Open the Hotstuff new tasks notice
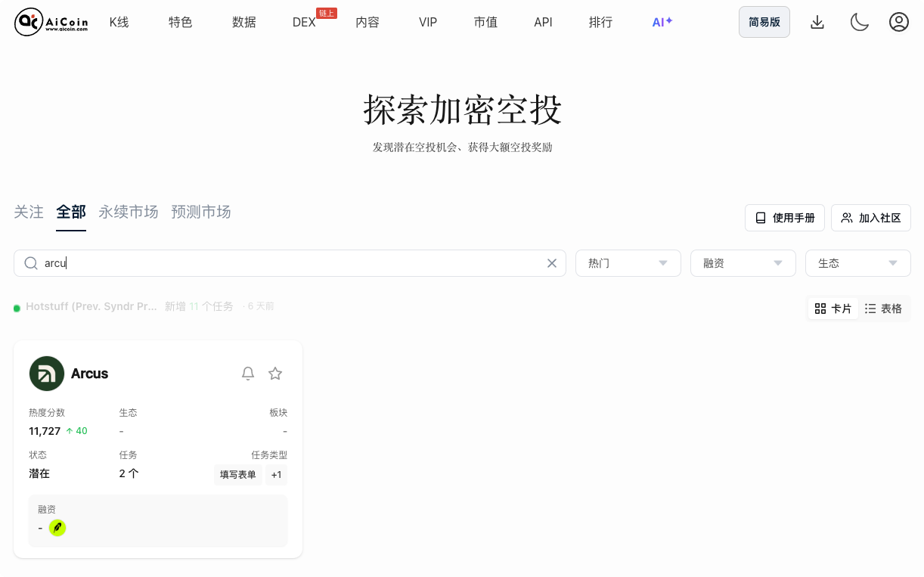The width and height of the screenshot is (924, 577). pyautogui.click(x=144, y=307)
